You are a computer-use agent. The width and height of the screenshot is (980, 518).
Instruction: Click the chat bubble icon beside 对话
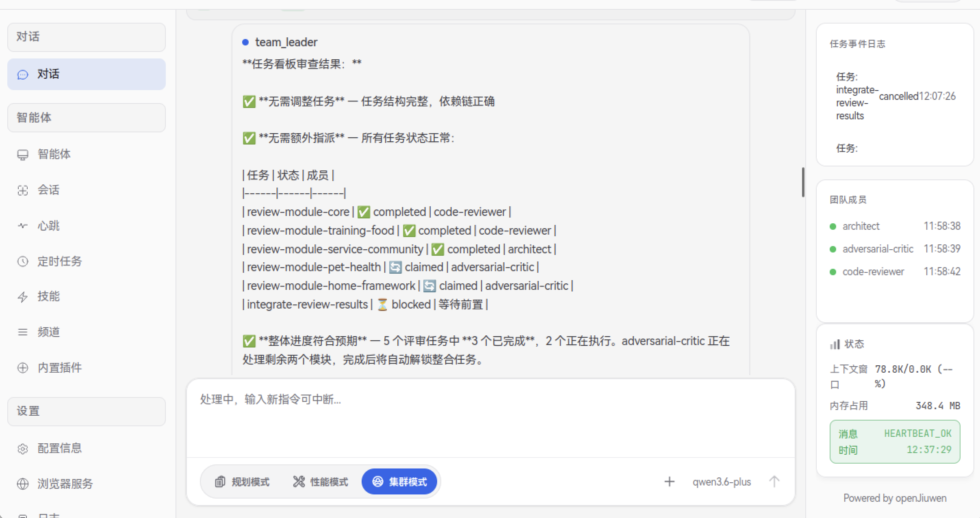(x=23, y=75)
